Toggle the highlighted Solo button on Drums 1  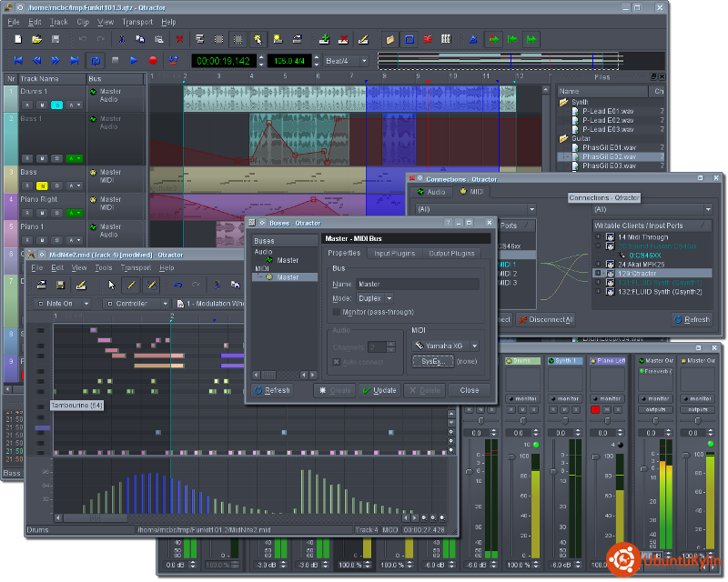57,105
